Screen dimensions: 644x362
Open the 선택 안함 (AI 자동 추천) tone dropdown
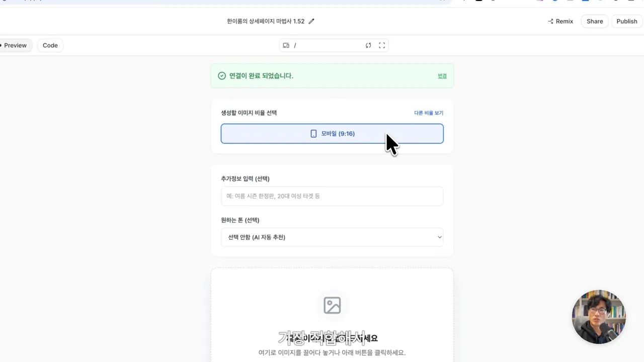332,237
